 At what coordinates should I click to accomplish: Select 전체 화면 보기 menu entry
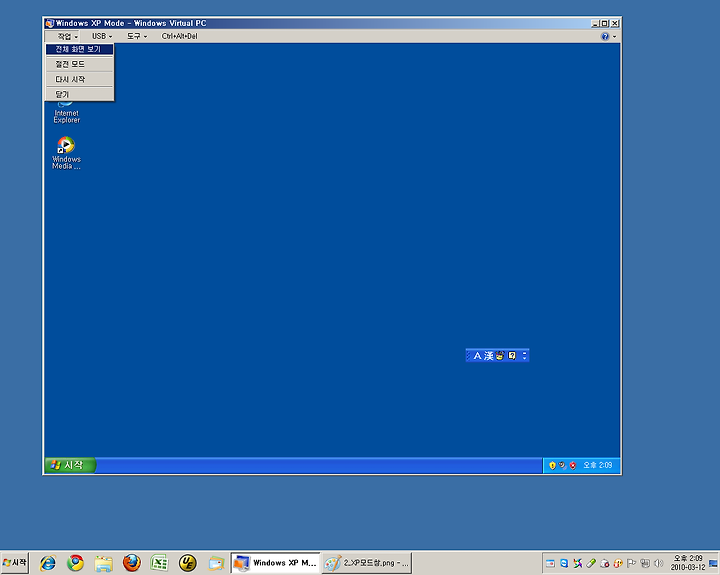[x=79, y=49]
